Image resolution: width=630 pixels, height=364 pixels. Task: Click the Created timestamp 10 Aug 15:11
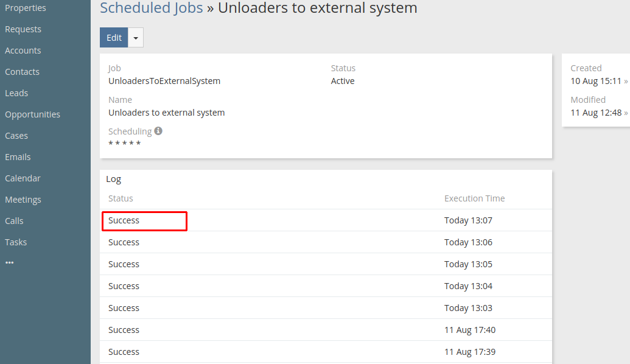pyautogui.click(x=596, y=81)
